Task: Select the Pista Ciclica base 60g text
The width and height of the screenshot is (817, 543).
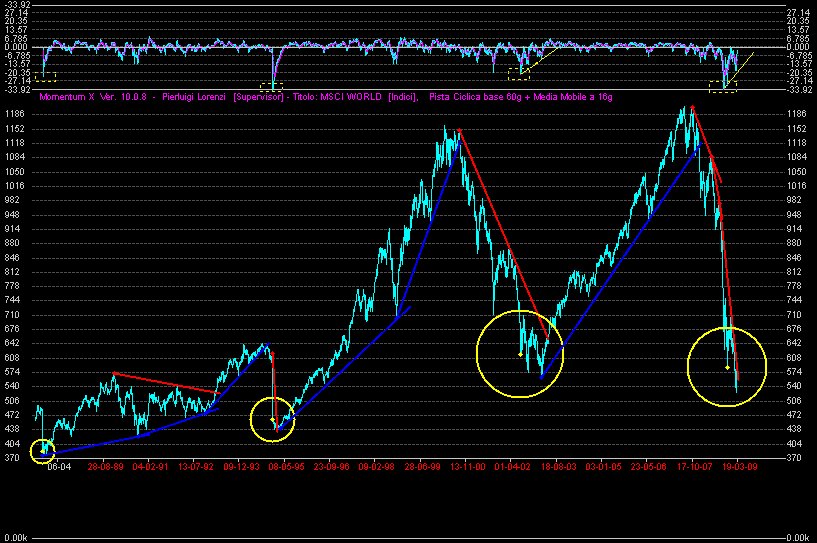Action: pyautogui.click(x=475, y=97)
